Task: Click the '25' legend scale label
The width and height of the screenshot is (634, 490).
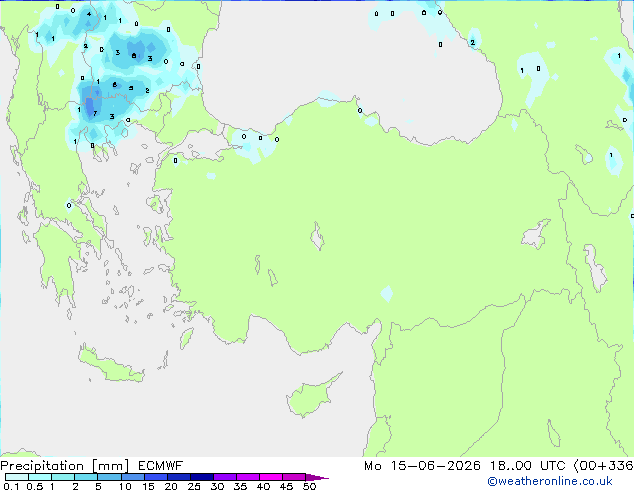Action: (x=194, y=486)
